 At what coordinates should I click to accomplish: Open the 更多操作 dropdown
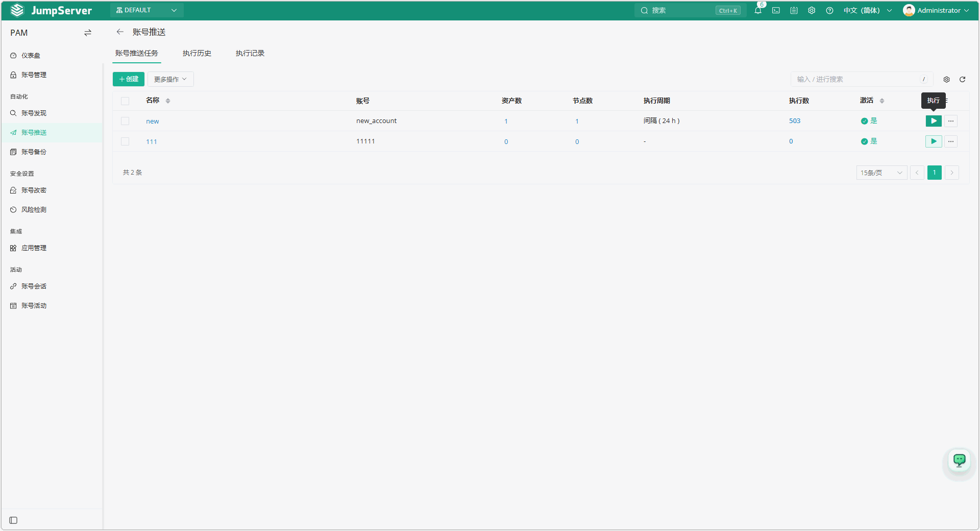point(170,79)
